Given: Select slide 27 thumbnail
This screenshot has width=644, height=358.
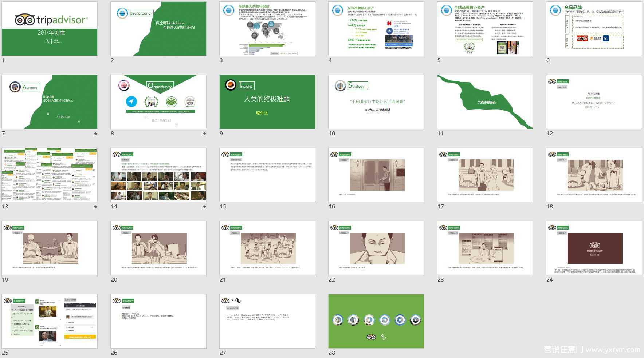Looking at the screenshot, I should point(267,321).
